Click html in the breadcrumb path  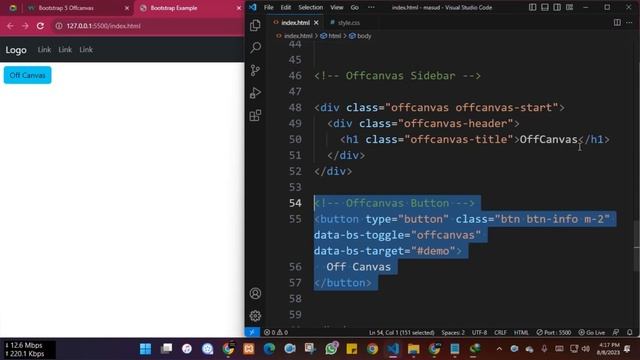click(x=334, y=36)
